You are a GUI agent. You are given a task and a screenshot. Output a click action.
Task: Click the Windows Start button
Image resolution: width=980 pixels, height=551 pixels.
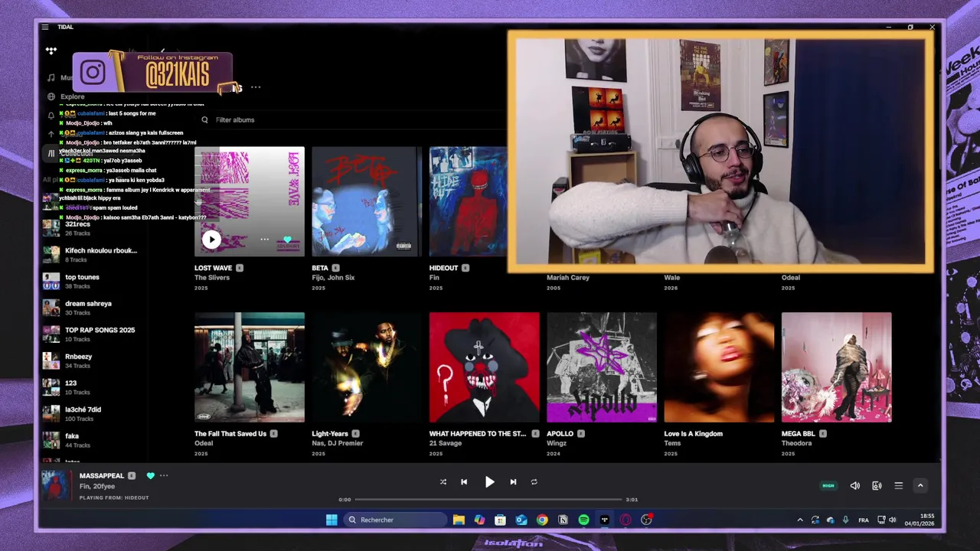332,520
